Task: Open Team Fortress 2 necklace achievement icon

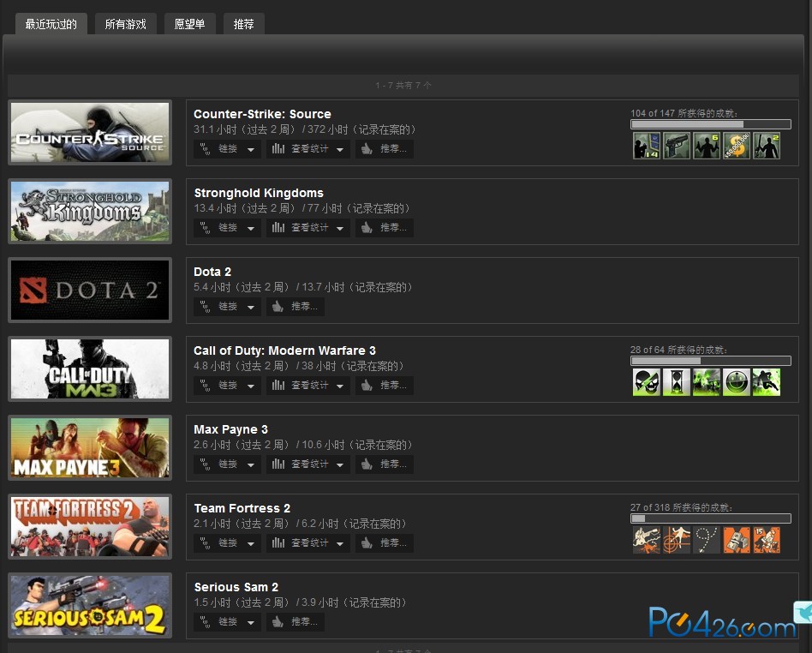Action: click(707, 540)
